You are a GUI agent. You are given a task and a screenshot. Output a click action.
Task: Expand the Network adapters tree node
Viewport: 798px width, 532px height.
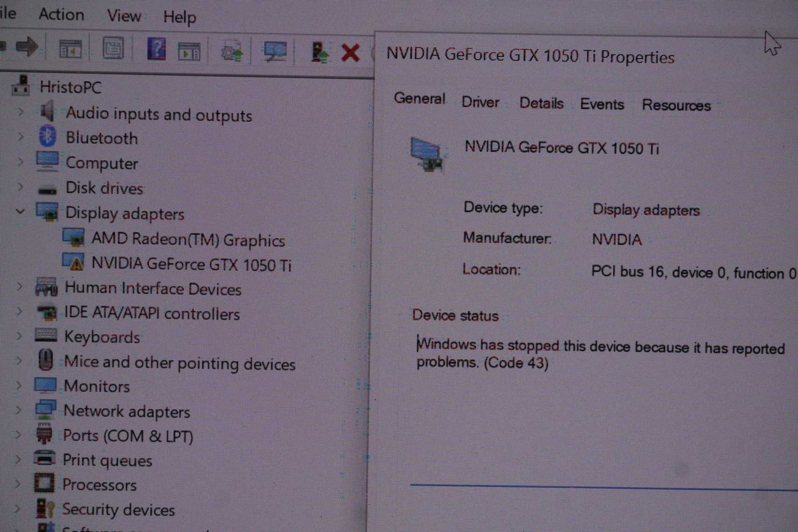click(x=19, y=410)
